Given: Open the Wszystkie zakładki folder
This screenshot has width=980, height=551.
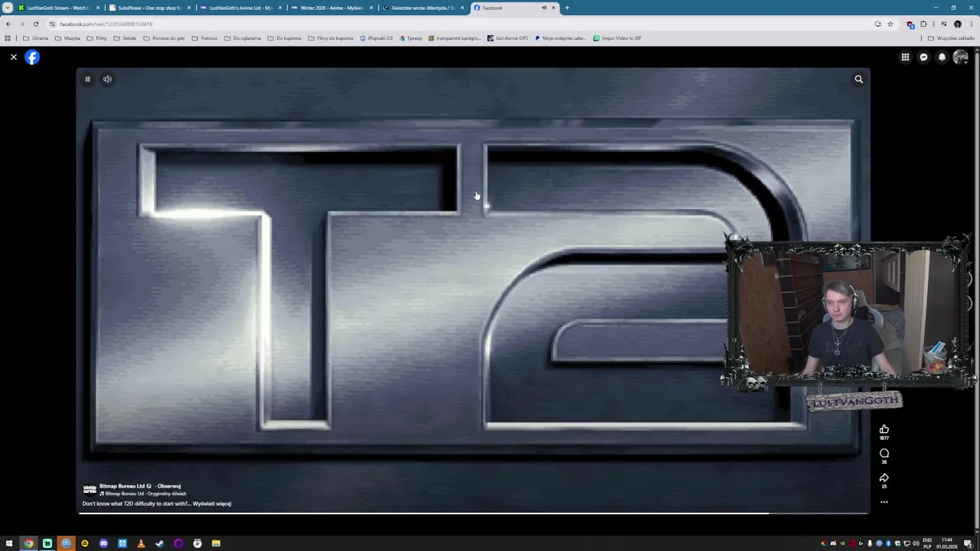Looking at the screenshot, I should coord(952,38).
